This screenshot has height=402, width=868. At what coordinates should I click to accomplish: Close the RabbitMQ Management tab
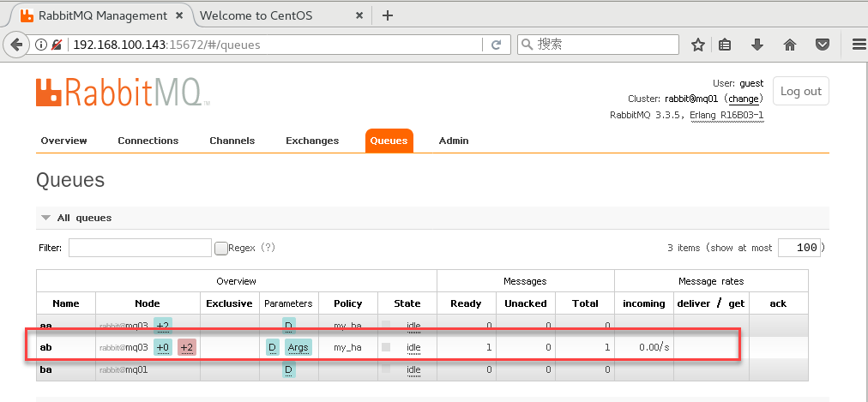pos(178,15)
